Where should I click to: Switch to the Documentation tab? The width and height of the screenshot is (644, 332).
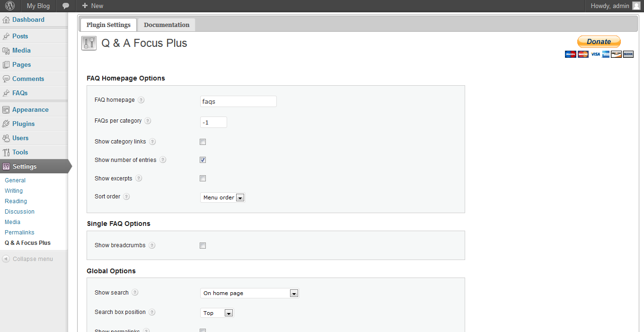(167, 25)
